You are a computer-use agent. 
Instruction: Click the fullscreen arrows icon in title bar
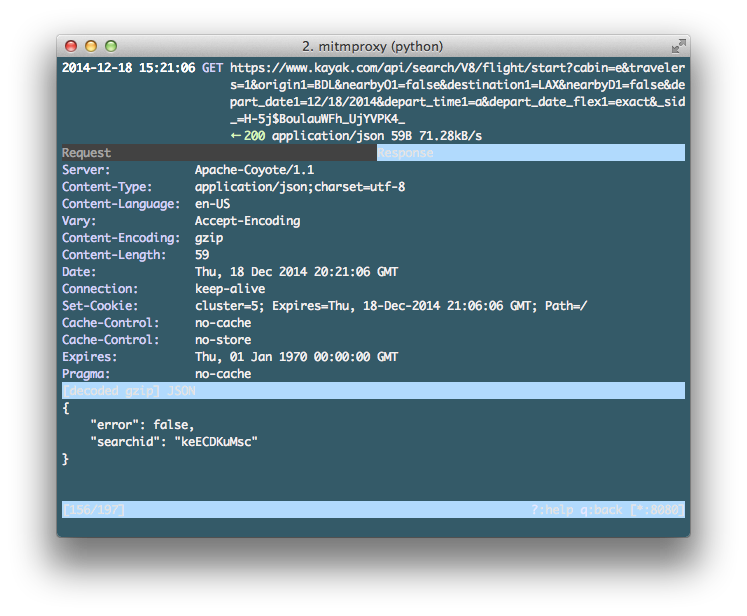[x=678, y=46]
